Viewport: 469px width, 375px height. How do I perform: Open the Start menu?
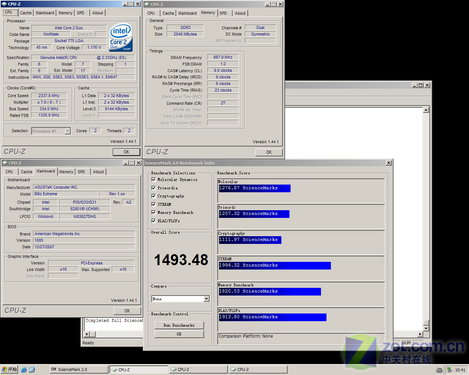tap(9, 369)
